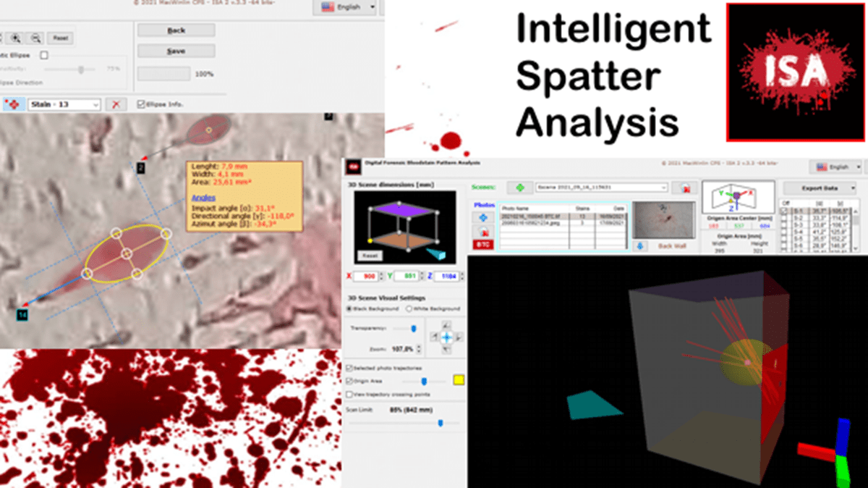The width and height of the screenshot is (868, 488).
Task: Expand the Scenes selection dropdown
Action: [x=600, y=188]
